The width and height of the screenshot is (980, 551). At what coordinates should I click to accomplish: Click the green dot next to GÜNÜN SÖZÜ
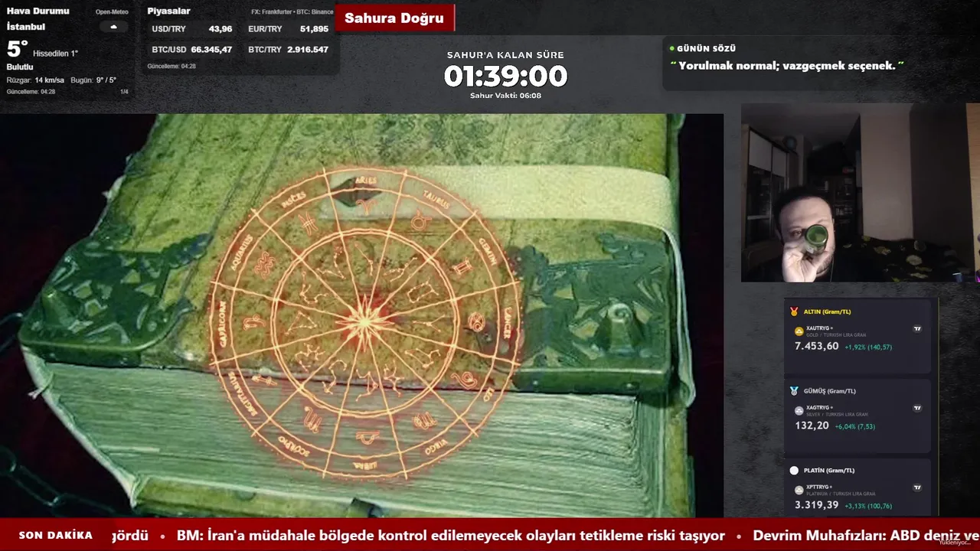click(x=672, y=48)
